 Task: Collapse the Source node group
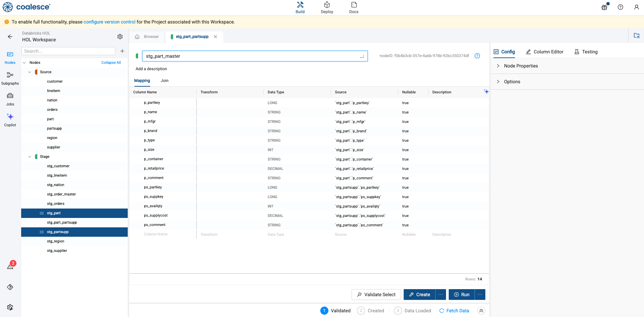(30, 72)
